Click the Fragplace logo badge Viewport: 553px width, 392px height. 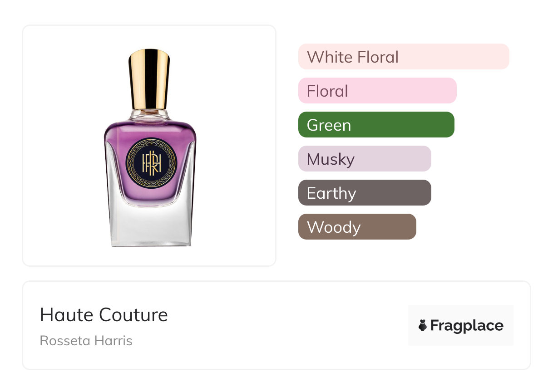pos(461,325)
